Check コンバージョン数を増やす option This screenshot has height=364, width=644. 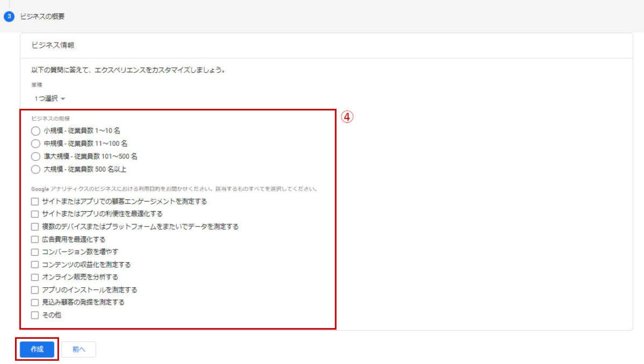[35, 252]
